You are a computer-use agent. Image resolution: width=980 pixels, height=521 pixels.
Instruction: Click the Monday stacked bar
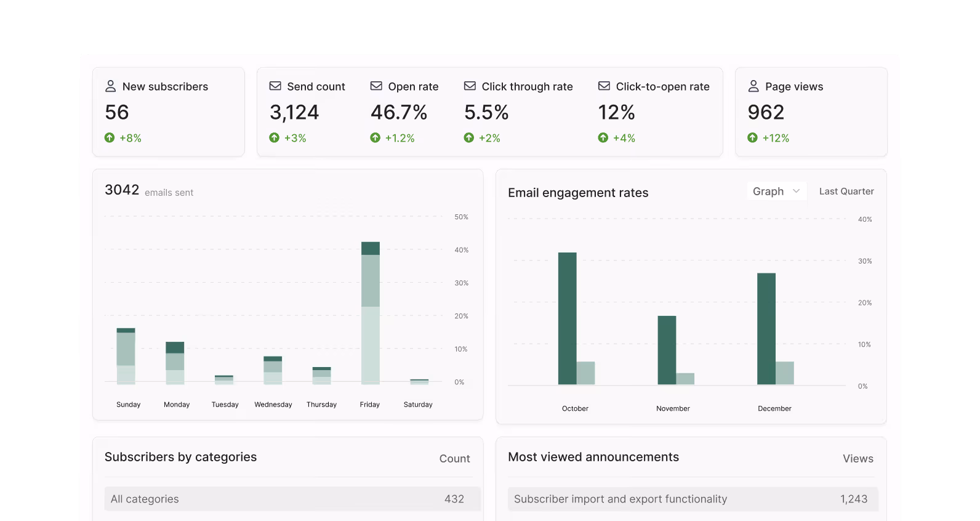pyautogui.click(x=175, y=363)
